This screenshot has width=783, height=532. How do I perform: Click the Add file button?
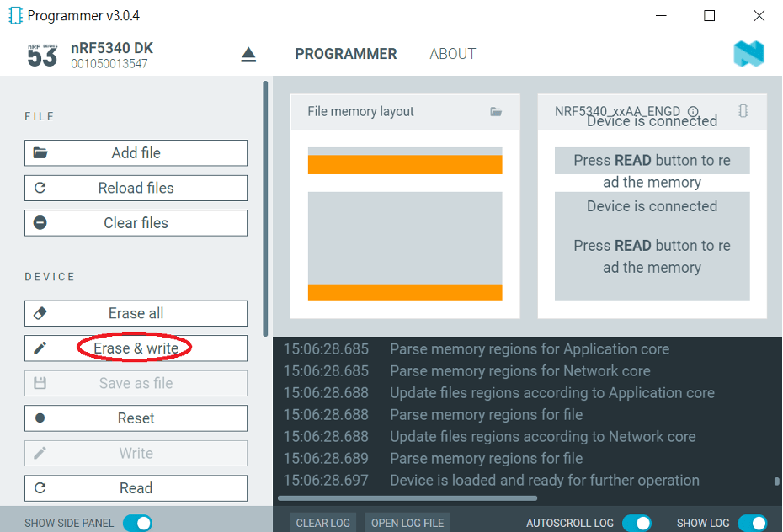[136, 153]
